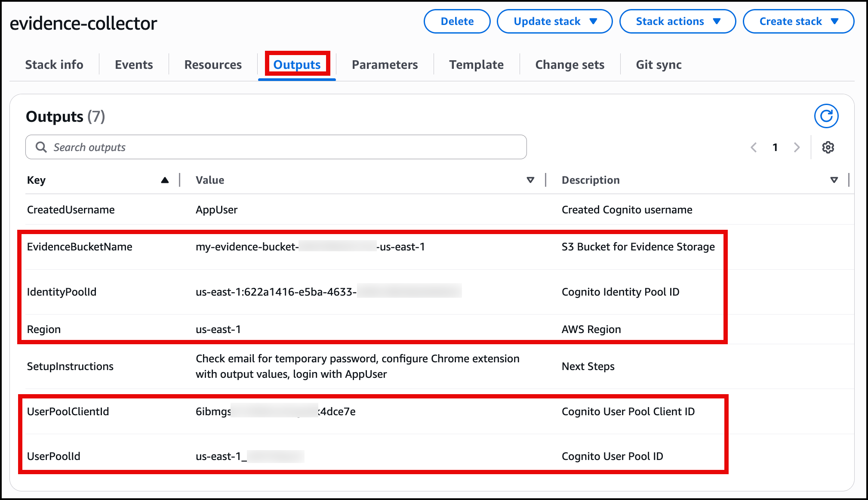The width and height of the screenshot is (868, 500).
Task: Open the Create stack dropdown
Action: click(798, 21)
